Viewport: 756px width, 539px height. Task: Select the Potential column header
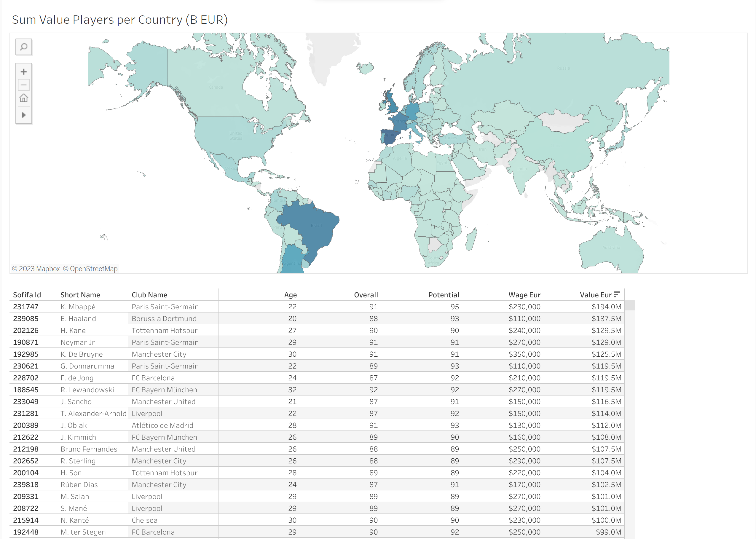444,295
